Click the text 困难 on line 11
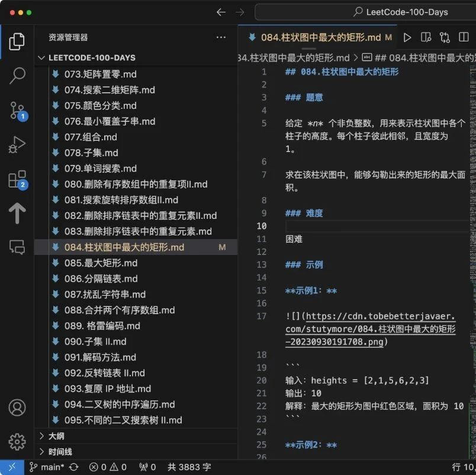476x475 pixels. [294, 239]
